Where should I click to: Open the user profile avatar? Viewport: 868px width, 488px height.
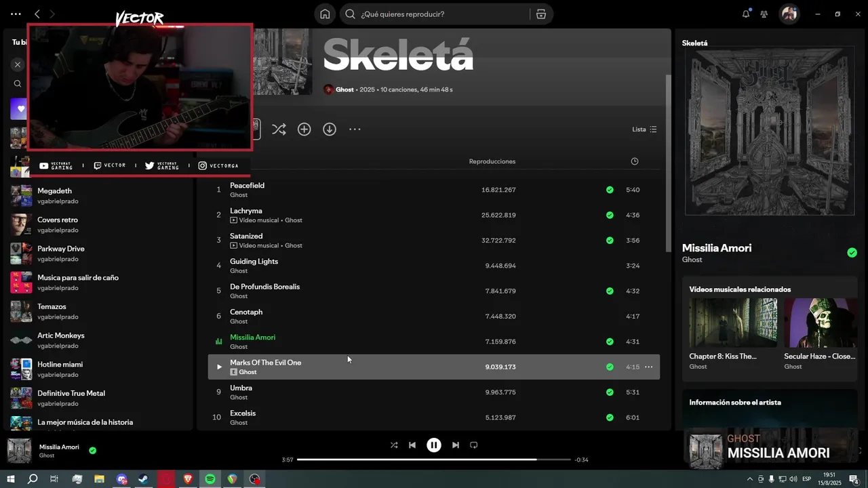789,14
